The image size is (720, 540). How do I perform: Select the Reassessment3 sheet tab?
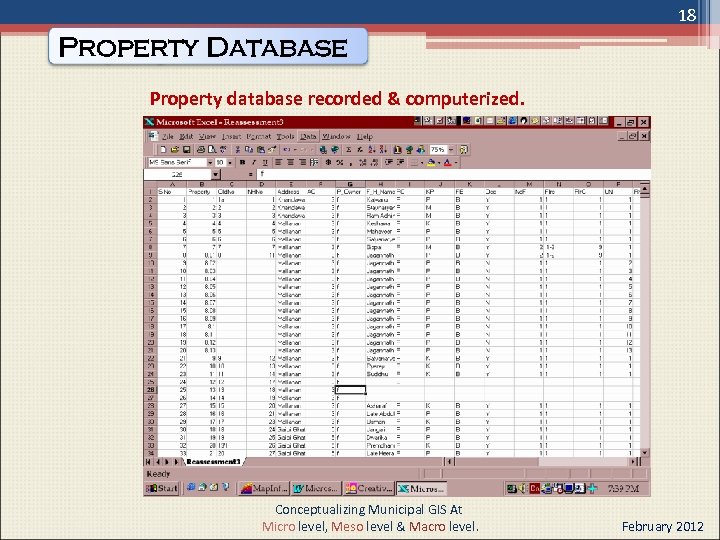(x=214, y=461)
